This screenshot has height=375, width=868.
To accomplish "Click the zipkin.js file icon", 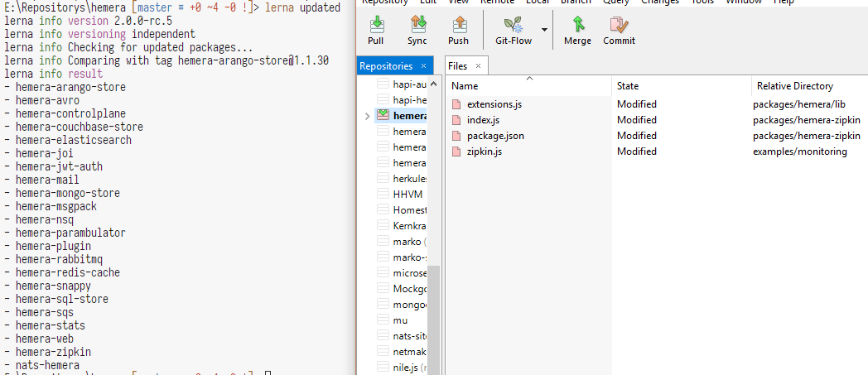I will [456, 151].
